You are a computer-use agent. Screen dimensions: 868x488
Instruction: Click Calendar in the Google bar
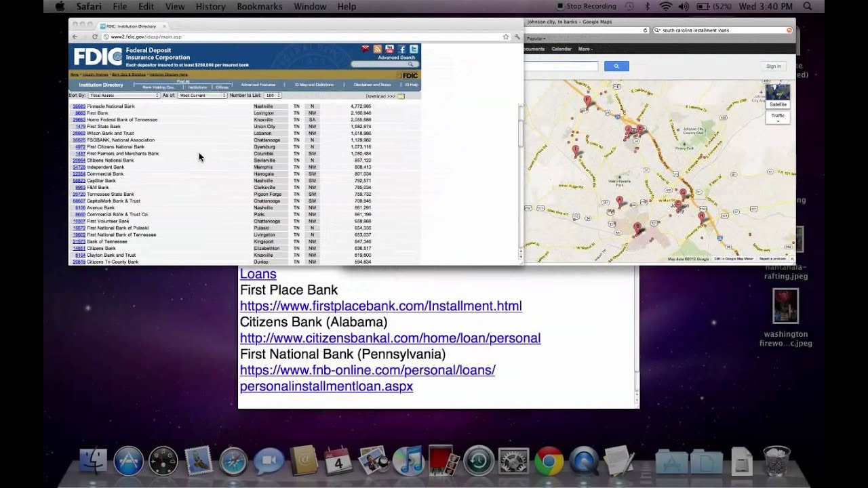pos(561,49)
